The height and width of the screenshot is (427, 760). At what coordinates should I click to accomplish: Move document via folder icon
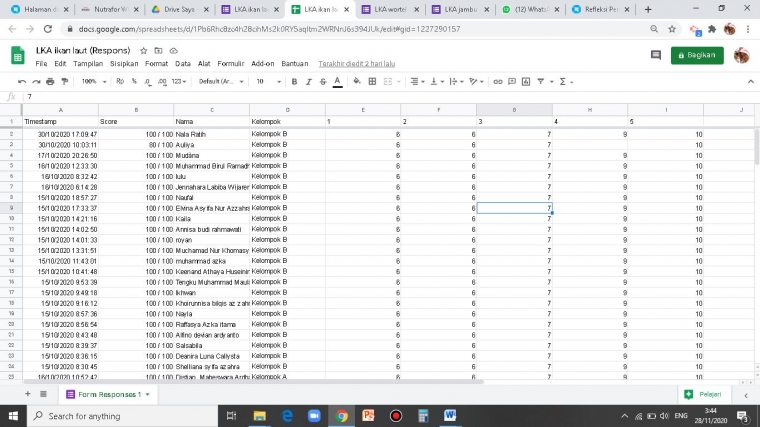[158, 50]
